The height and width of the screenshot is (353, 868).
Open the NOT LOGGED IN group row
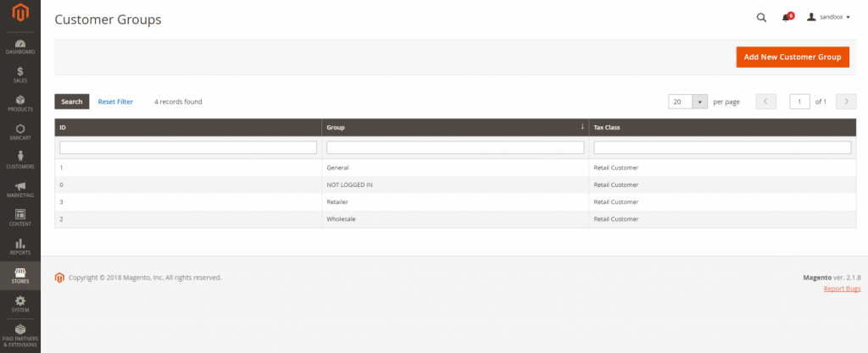[455, 185]
